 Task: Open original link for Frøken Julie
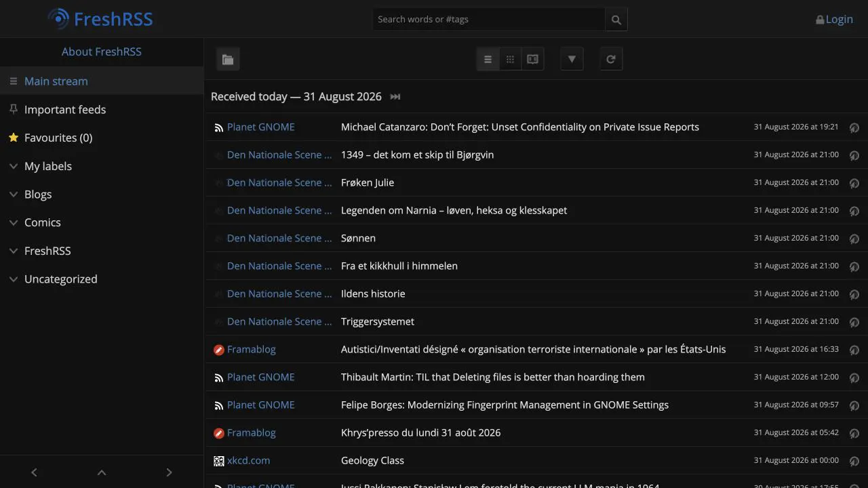854,183
